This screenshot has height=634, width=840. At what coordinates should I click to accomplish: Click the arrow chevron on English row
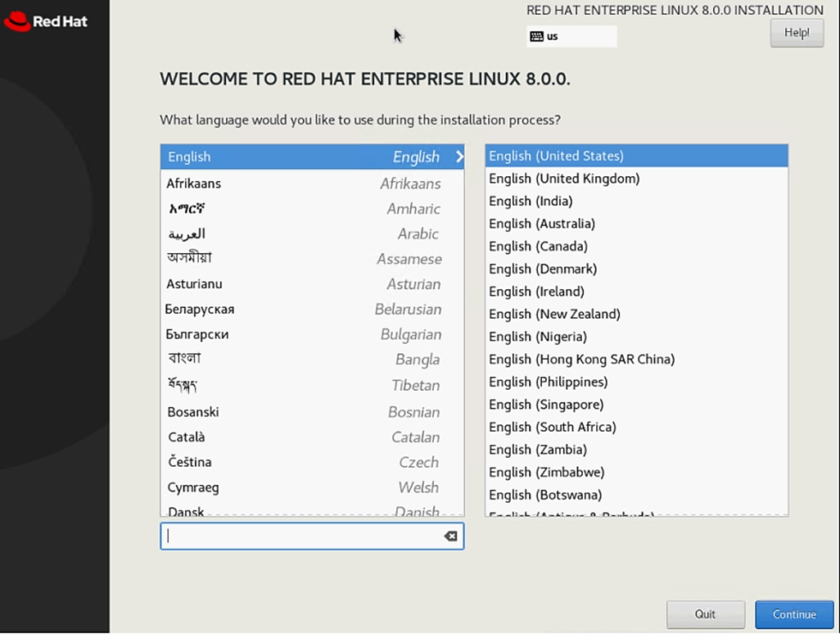coord(459,156)
